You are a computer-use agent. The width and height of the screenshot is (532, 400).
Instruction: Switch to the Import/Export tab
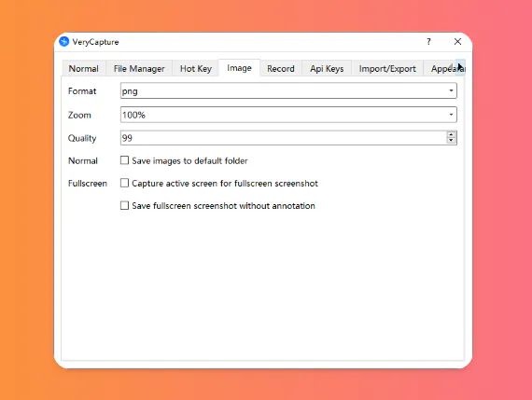(387, 68)
